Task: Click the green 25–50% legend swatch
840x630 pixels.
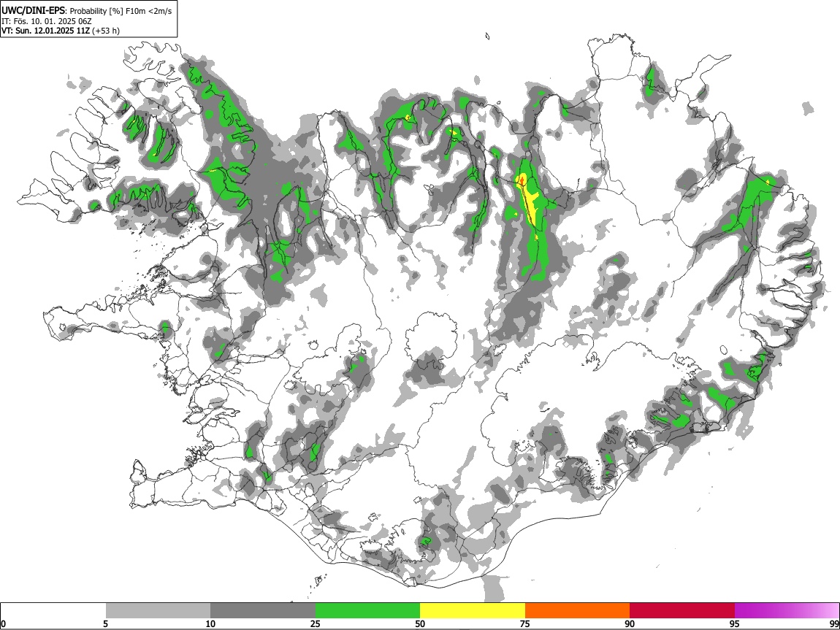Action: click(367, 610)
